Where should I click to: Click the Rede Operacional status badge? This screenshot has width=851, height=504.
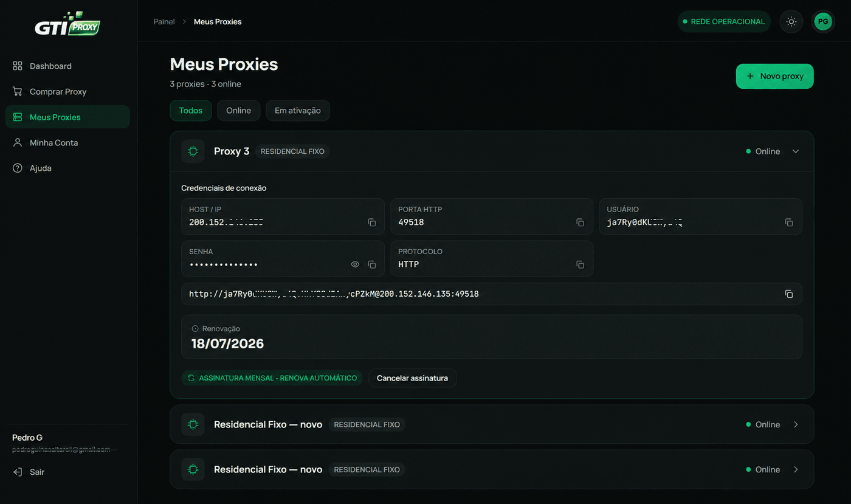coord(724,21)
